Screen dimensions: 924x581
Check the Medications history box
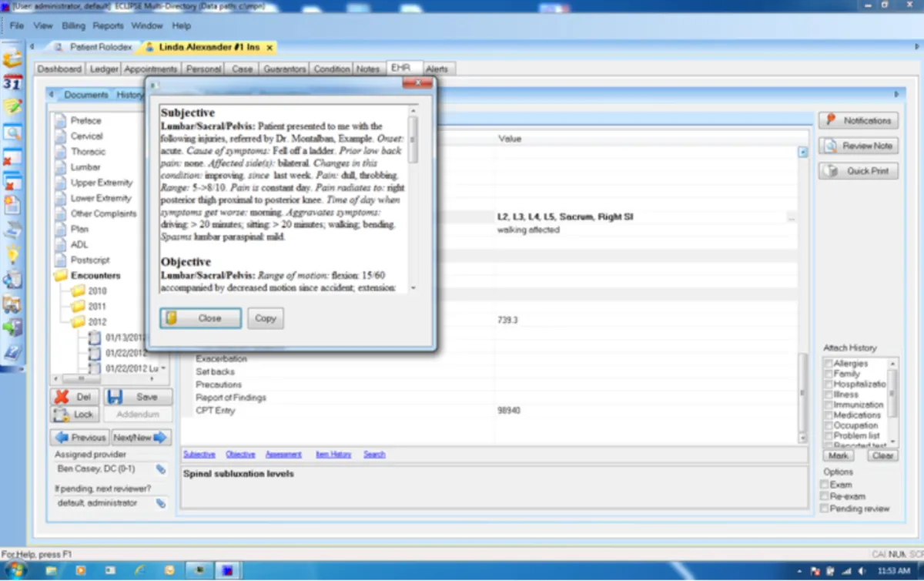[x=829, y=415]
